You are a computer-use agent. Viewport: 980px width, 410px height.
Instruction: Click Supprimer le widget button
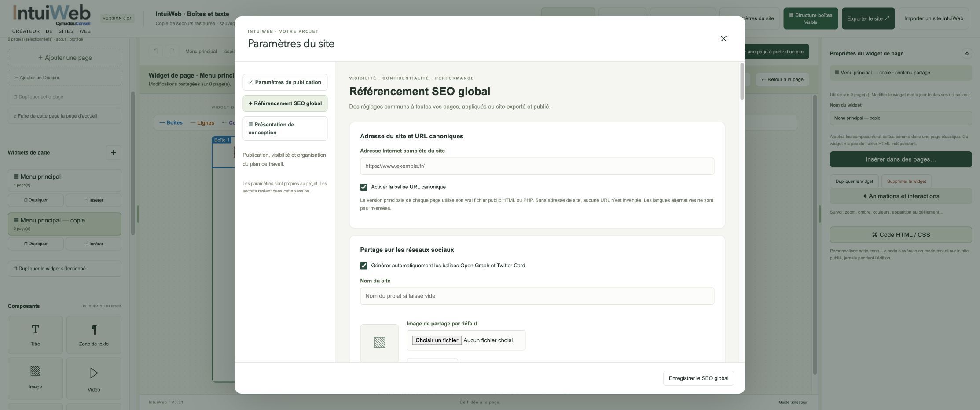click(906, 181)
